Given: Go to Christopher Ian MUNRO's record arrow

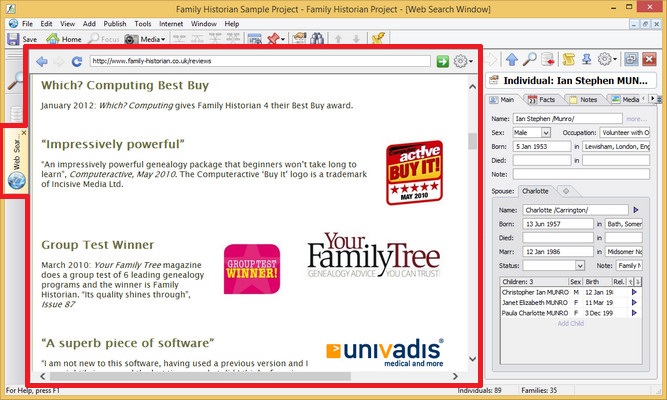Looking at the screenshot, I should pos(634,292).
